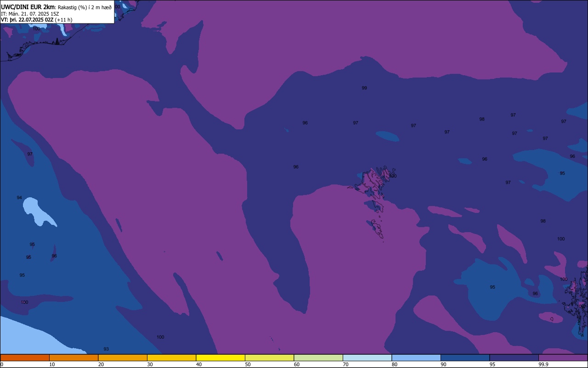Click the "Rakastig (%) í 2 m hæð" label
The width and height of the screenshot is (588, 368).
click(85, 7)
